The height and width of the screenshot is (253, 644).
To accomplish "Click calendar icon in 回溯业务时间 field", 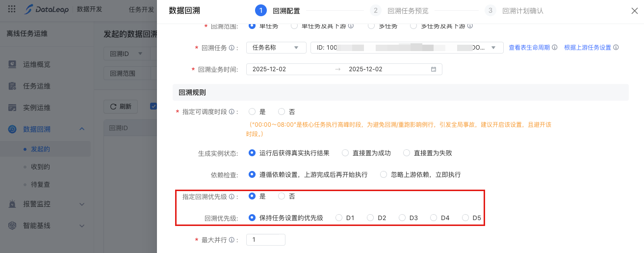I will pyautogui.click(x=434, y=69).
